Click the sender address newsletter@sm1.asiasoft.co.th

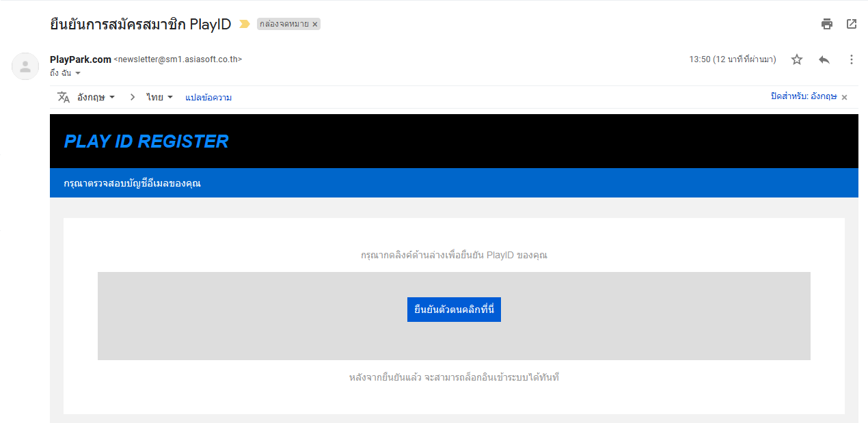click(178, 59)
